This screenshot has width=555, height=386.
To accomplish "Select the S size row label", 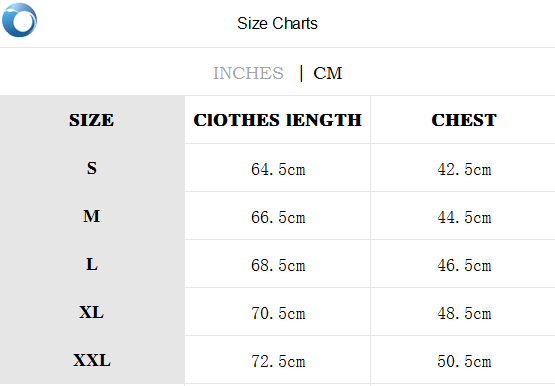I will pos(92,168).
